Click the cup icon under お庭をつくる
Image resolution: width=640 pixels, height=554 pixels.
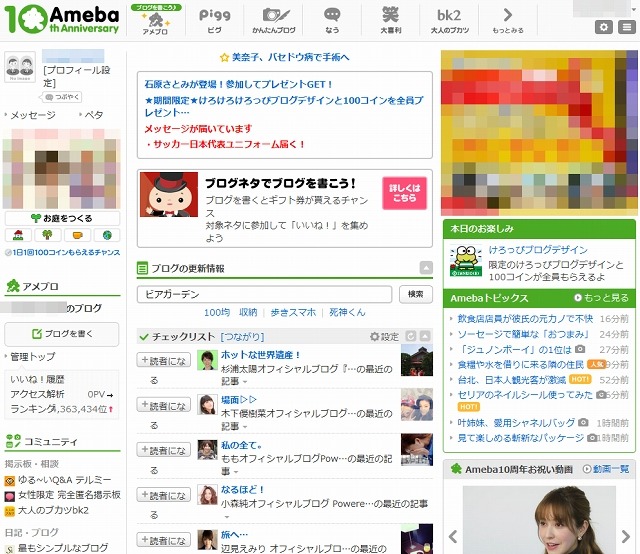[x=78, y=235]
